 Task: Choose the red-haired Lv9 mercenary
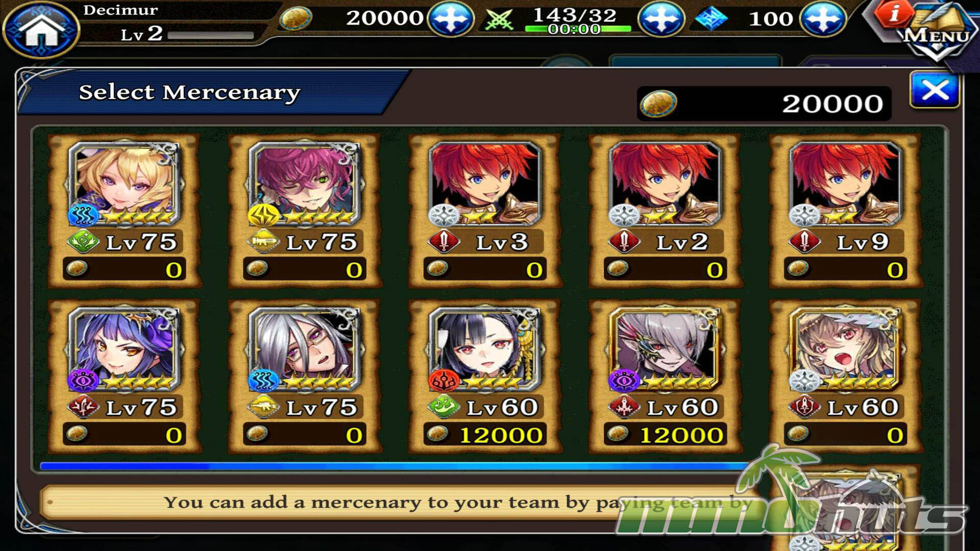pyautogui.click(x=845, y=211)
